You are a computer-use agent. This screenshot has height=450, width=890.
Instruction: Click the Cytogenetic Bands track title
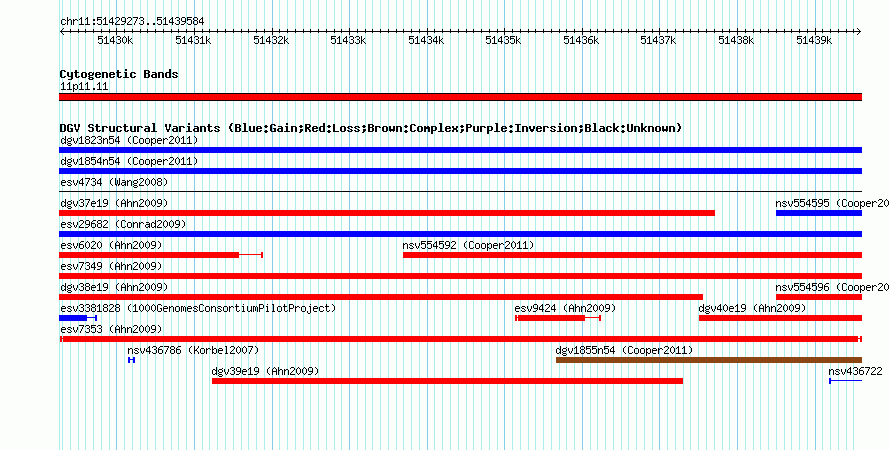coord(119,74)
